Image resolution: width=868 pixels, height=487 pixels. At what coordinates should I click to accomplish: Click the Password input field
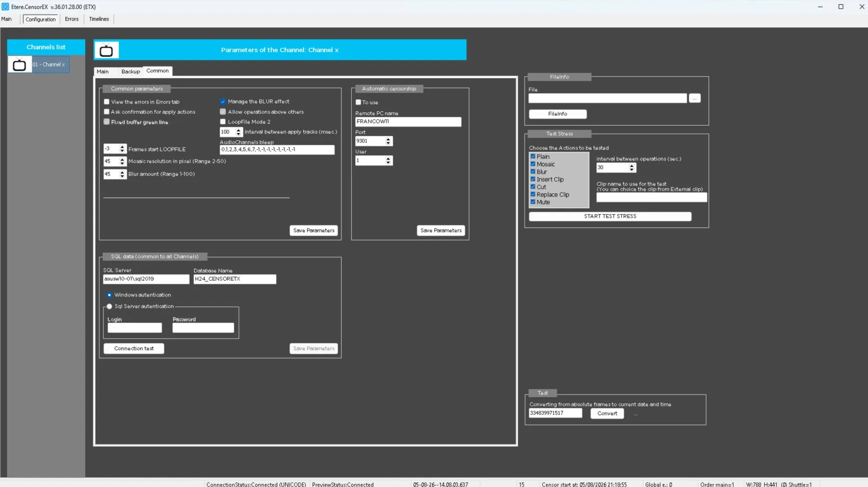point(203,328)
